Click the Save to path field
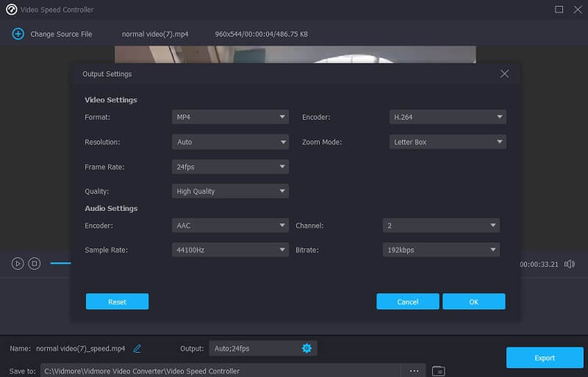The image size is (588, 377). (x=220, y=370)
